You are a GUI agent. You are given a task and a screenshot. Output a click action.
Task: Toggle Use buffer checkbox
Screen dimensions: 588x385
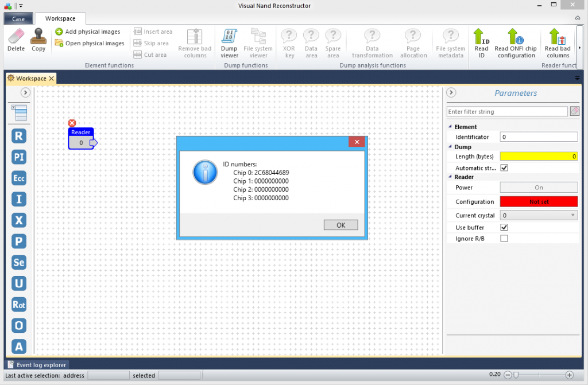click(504, 227)
